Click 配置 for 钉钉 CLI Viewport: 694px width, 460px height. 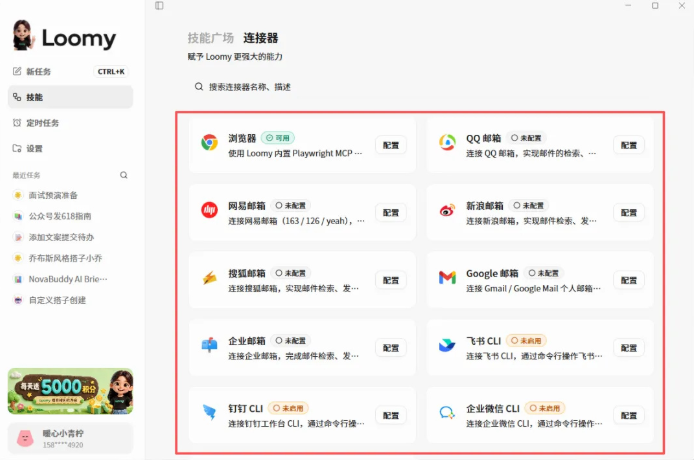(x=391, y=415)
